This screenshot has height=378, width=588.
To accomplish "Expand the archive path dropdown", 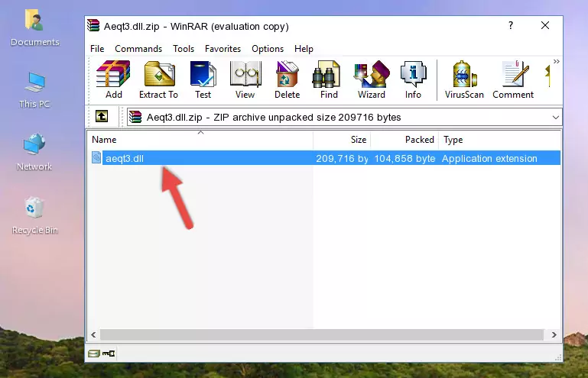I will 555,118.
